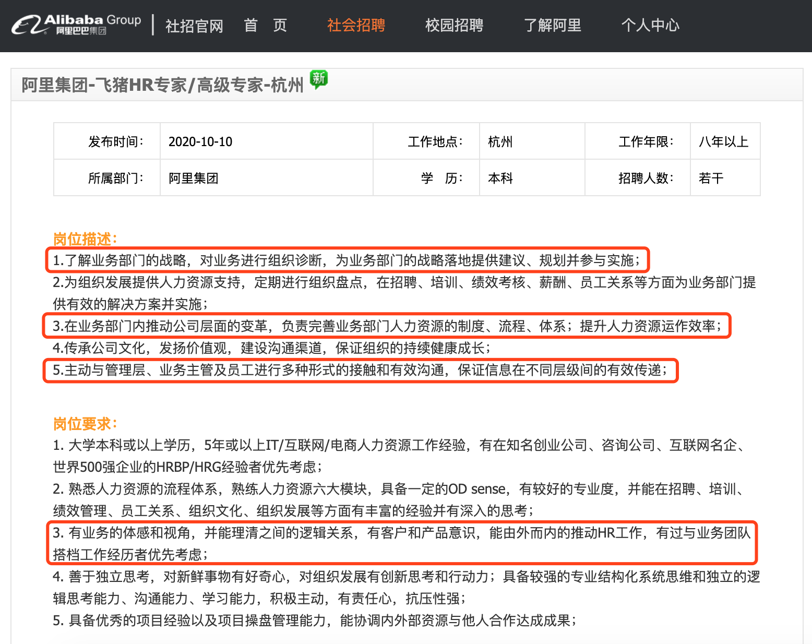Click requirement 5 about 具备优秀的项目经验
This screenshot has height=644, width=812.
pyautogui.click(x=315, y=620)
